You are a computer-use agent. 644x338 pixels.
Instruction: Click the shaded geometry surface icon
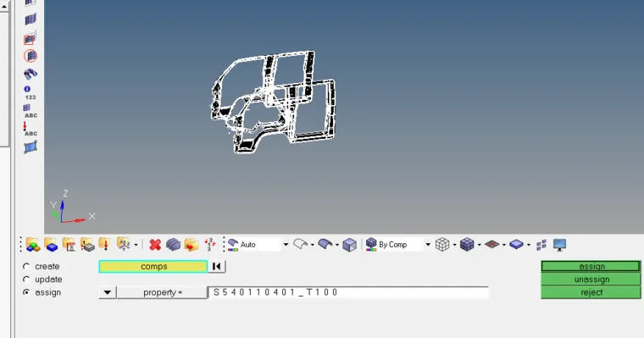point(325,245)
